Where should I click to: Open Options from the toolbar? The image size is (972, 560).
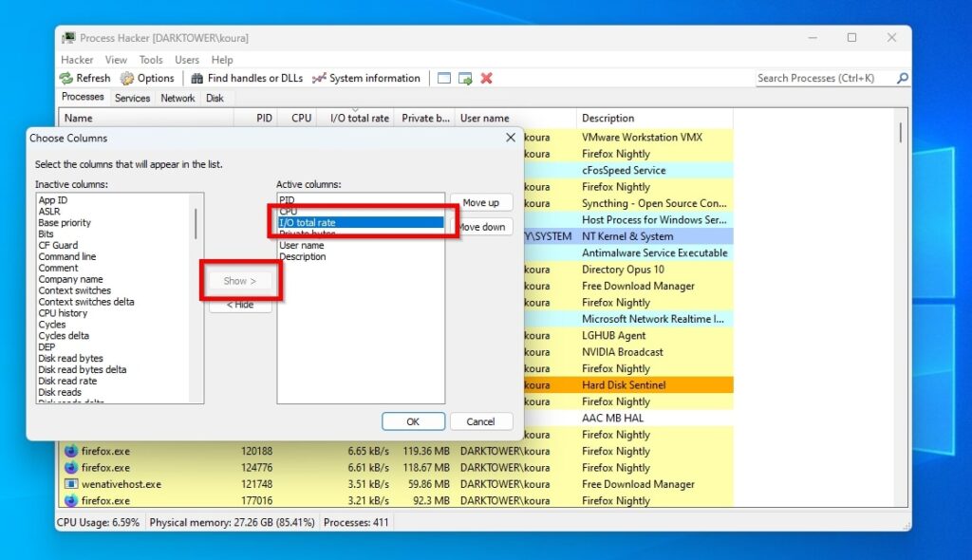coord(147,78)
